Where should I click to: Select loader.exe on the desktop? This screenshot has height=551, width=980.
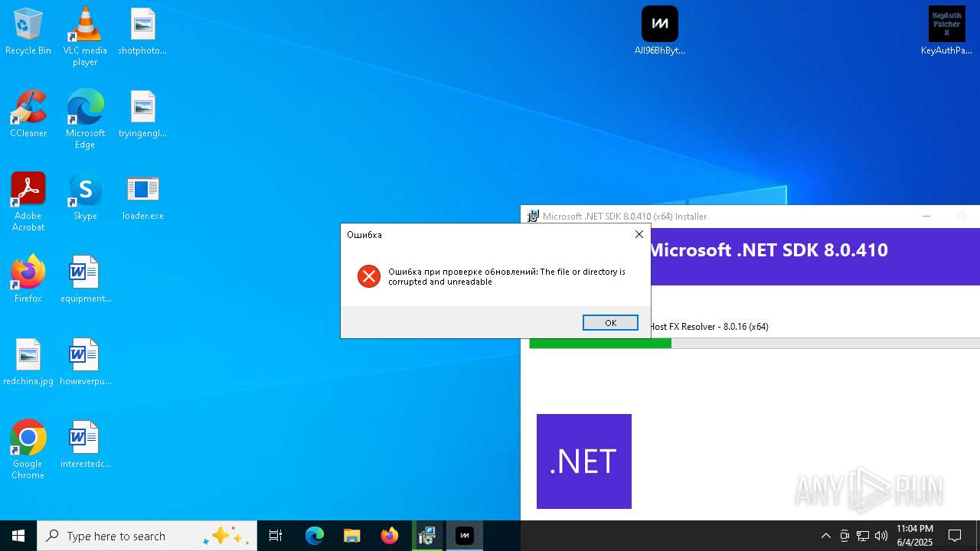[142, 197]
